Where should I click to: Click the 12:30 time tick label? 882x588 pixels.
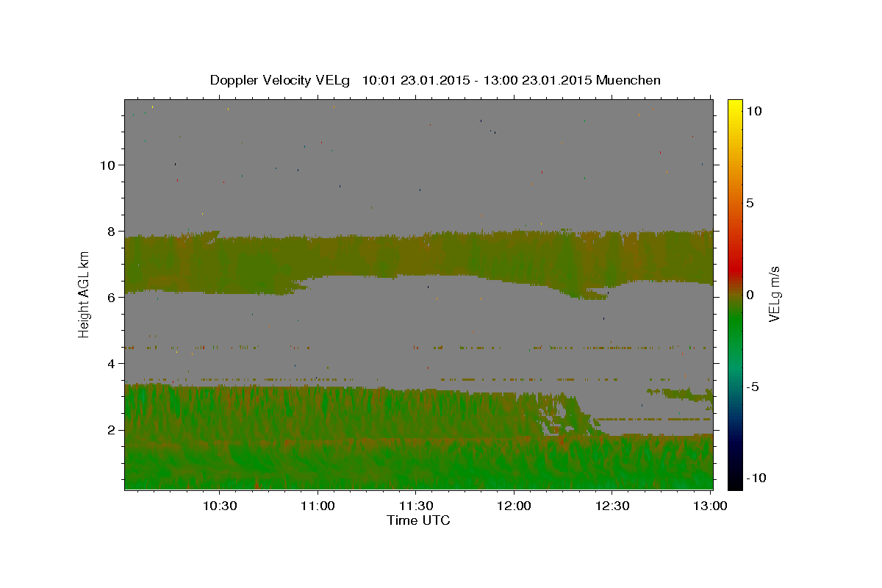point(611,506)
